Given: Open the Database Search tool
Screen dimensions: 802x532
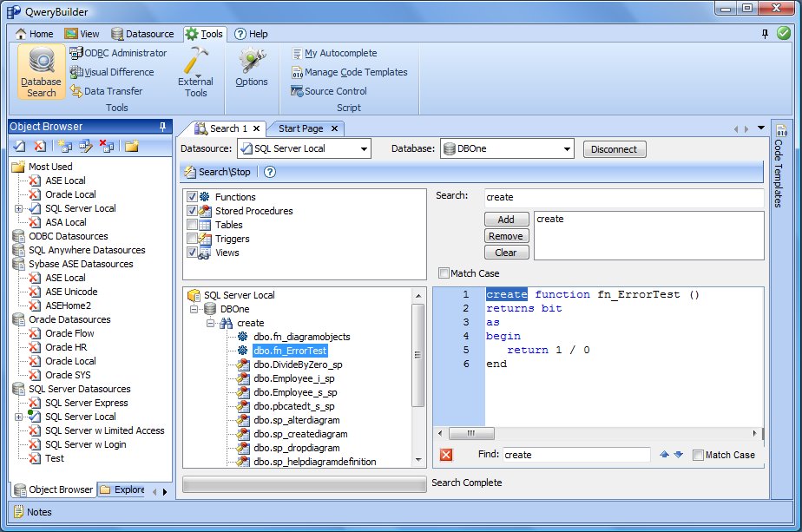Looking at the screenshot, I should pyautogui.click(x=41, y=72).
